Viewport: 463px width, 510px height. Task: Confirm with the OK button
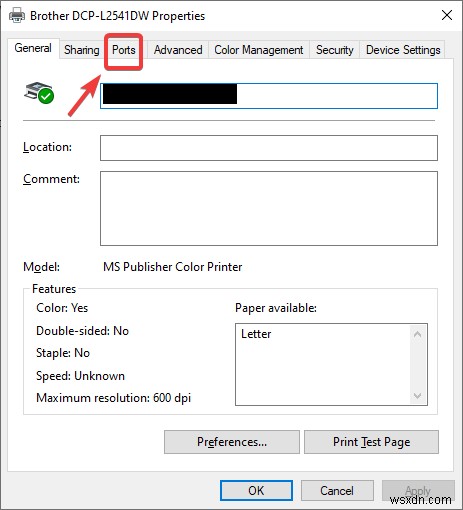click(256, 491)
